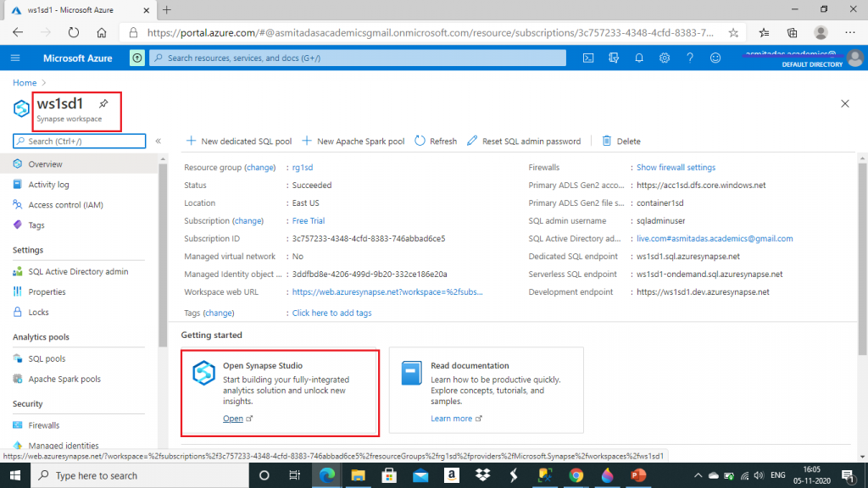This screenshot has width=868, height=488.
Task: Click Delete workspace button
Action: tap(621, 141)
